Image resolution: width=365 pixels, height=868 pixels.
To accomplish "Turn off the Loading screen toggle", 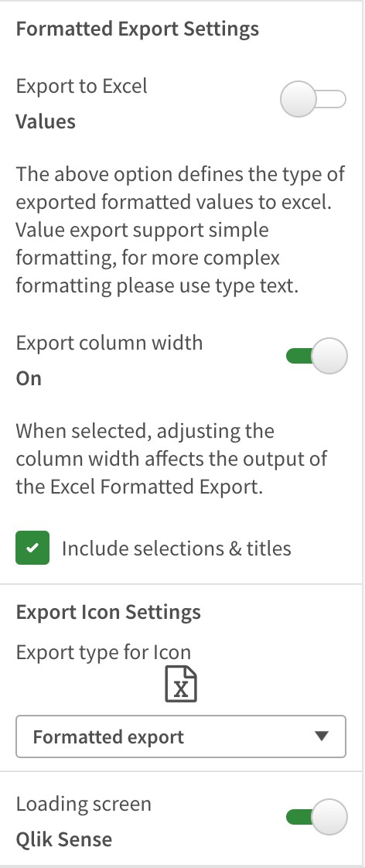I will (316, 816).
